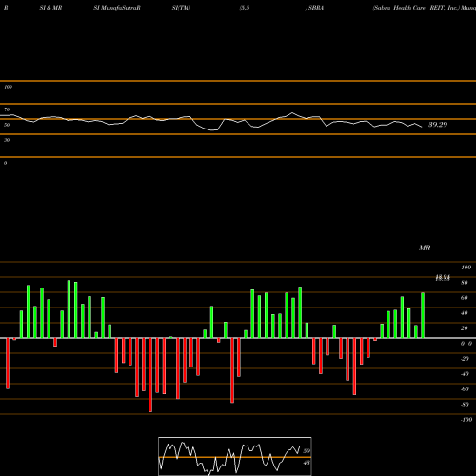Click the '-60' label on MR axis
This screenshot has height=476, width=476.
point(465,389)
